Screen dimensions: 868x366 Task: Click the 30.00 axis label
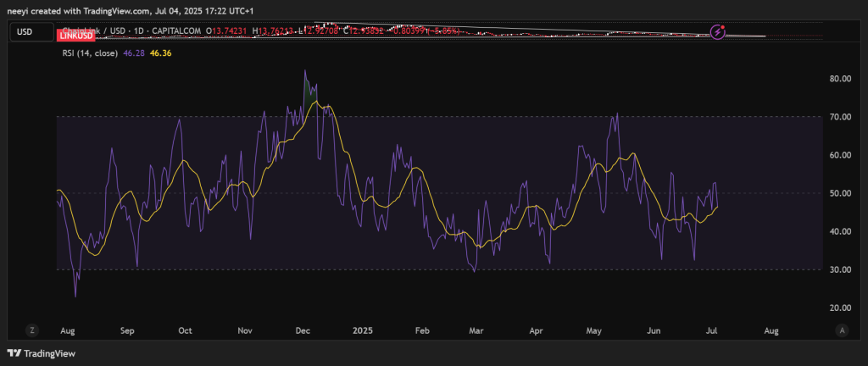pyautogui.click(x=840, y=269)
